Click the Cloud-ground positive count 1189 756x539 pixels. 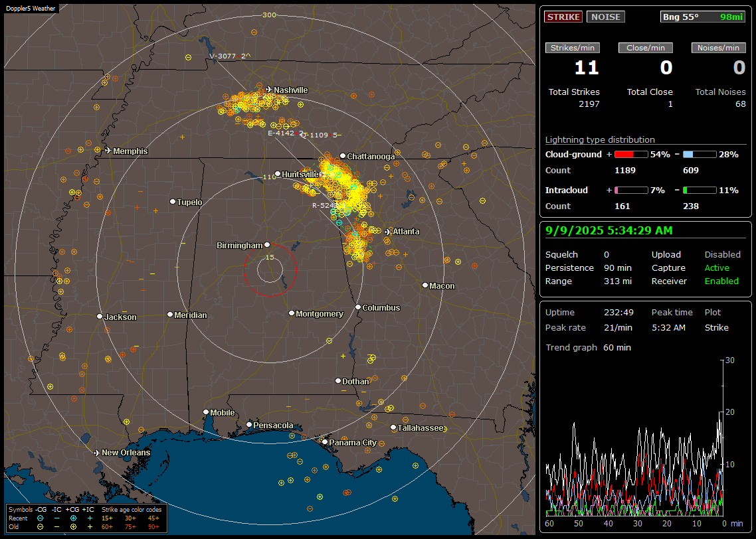point(625,171)
